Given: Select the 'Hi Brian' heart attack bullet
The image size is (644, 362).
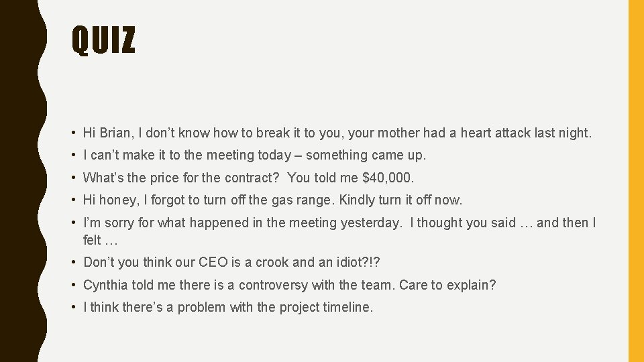Looking at the screenshot, I should 337,133.
